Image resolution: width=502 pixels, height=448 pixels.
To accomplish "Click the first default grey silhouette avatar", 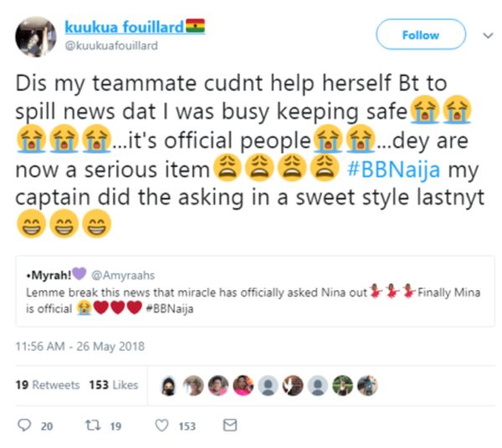I will pyautogui.click(x=268, y=385).
